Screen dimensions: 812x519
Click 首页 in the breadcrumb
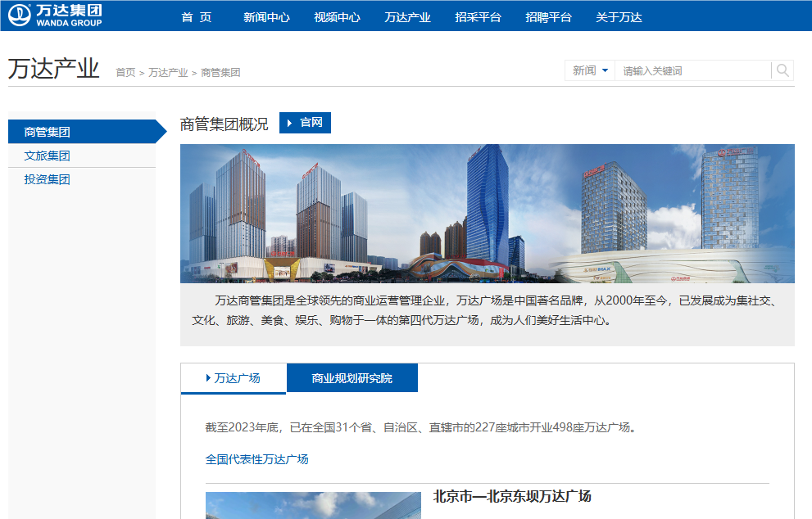(125, 73)
